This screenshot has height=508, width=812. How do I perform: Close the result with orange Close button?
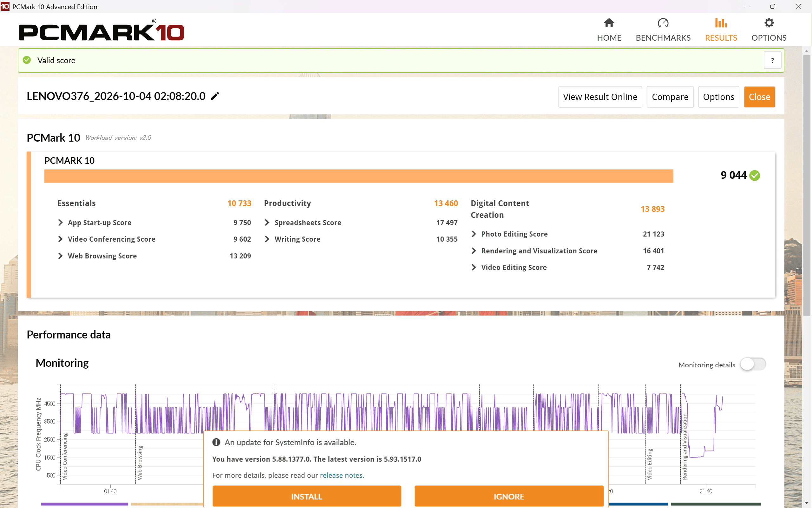pos(759,97)
